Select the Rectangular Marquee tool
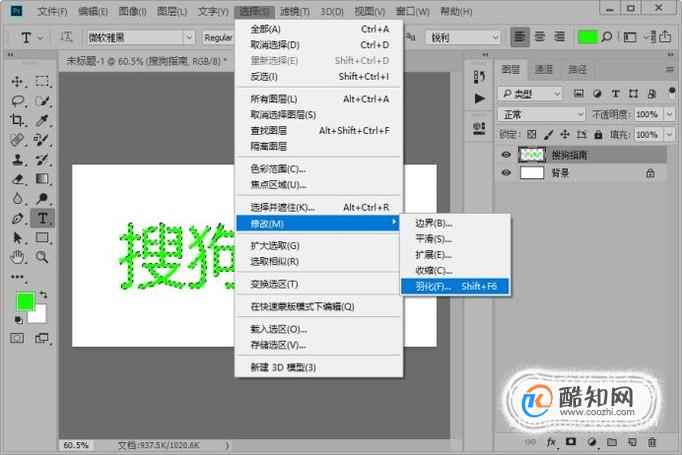Viewport: 682px width, 455px height. (x=42, y=81)
